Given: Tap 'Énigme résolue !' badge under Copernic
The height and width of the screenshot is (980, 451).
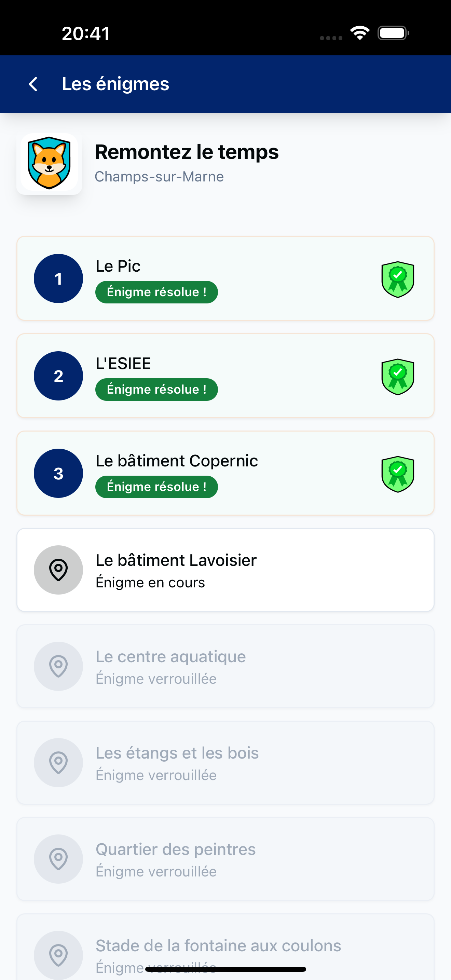Looking at the screenshot, I should (156, 487).
